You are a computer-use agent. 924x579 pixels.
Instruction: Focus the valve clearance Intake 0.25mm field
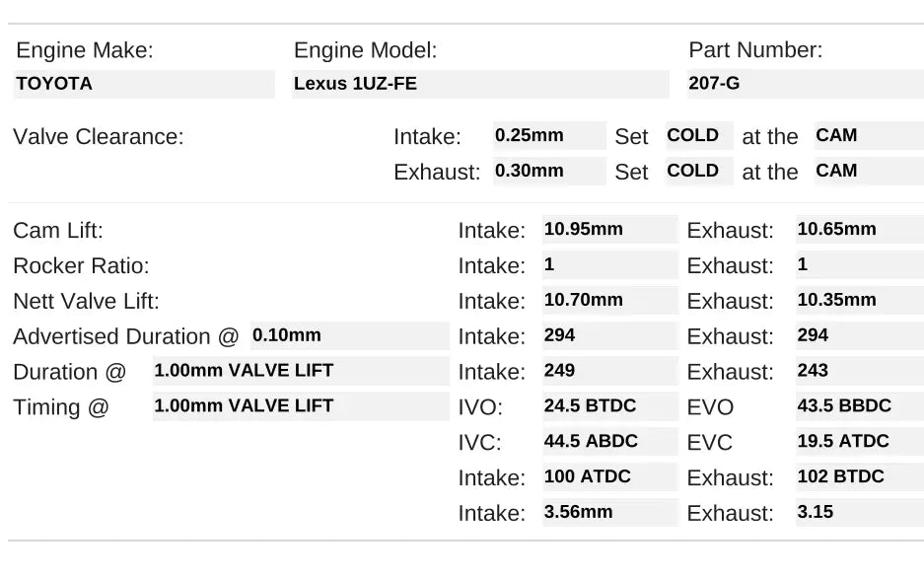(549, 136)
